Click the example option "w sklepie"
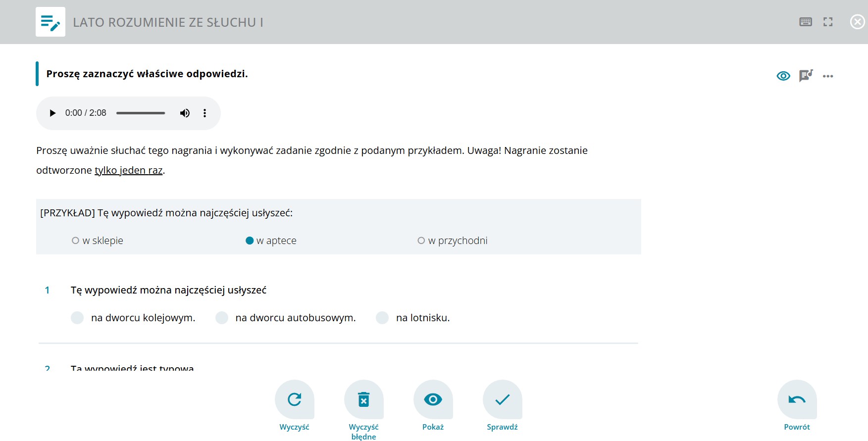Image resolution: width=868 pixels, height=441 pixels. coord(76,241)
